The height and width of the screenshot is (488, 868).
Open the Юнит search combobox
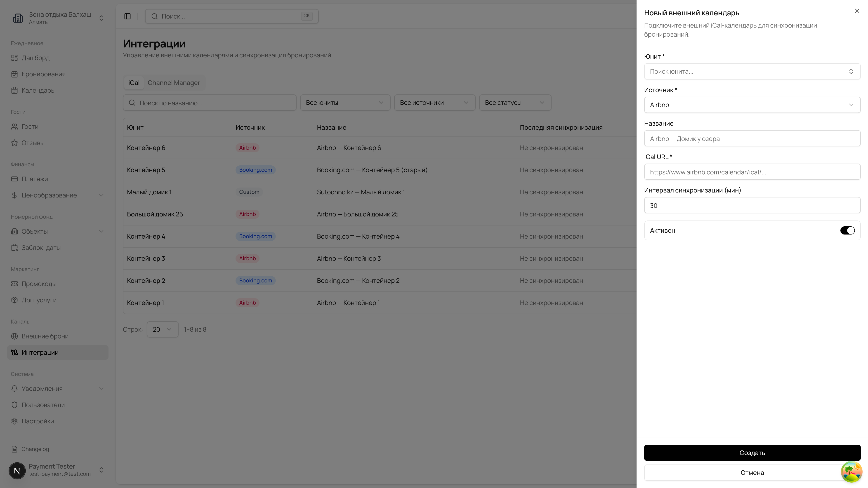pos(752,71)
